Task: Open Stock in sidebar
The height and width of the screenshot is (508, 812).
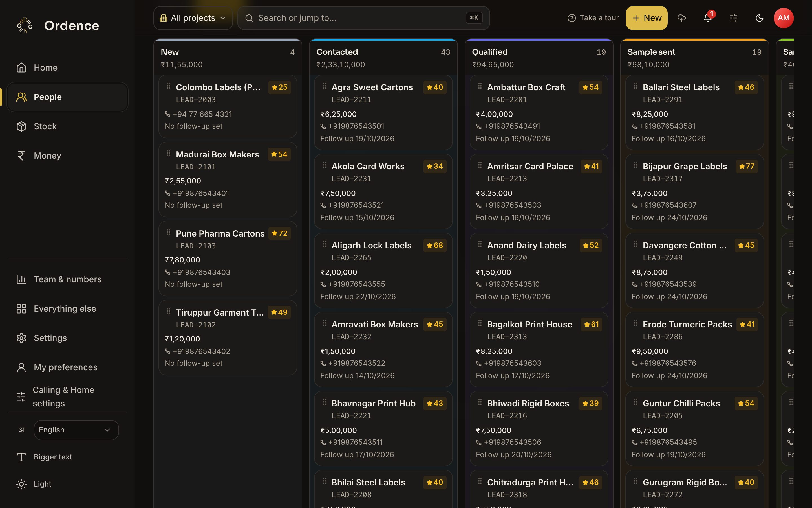Action: click(67, 126)
